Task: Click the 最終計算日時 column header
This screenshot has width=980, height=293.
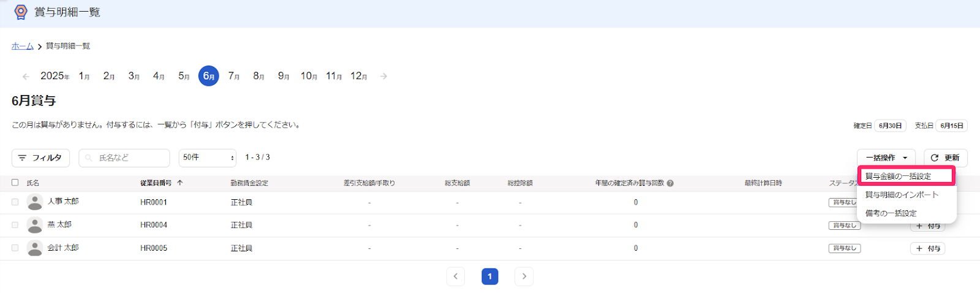Action: 763,183
